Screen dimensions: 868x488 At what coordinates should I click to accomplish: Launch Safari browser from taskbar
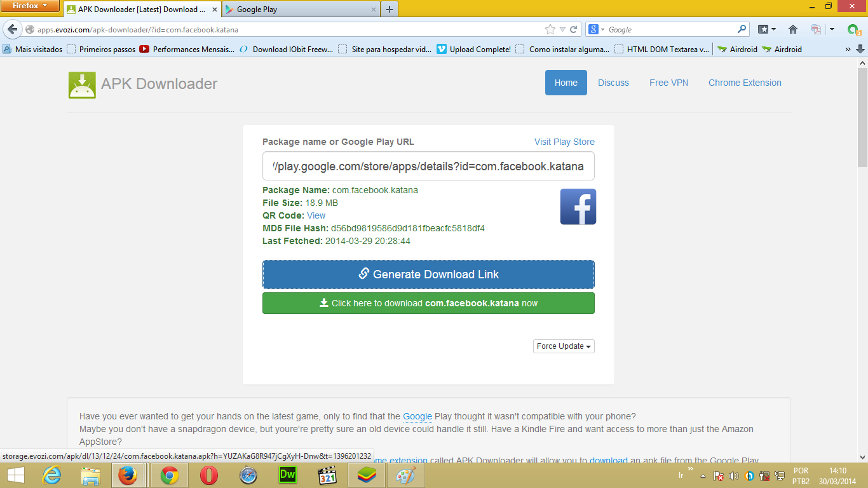[248, 475]
